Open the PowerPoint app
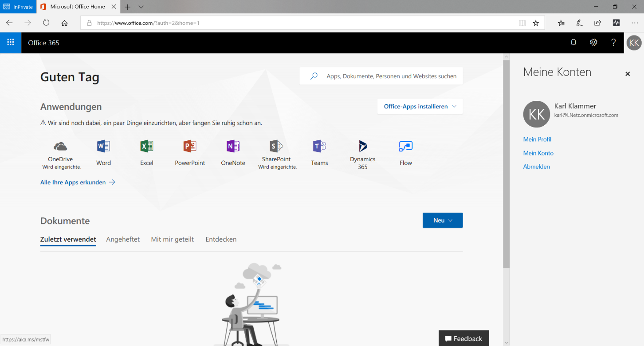 click(190, 153)
